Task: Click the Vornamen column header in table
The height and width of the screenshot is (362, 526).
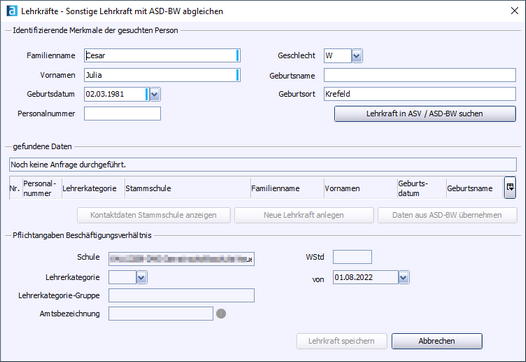Action: tap(360, 188)
